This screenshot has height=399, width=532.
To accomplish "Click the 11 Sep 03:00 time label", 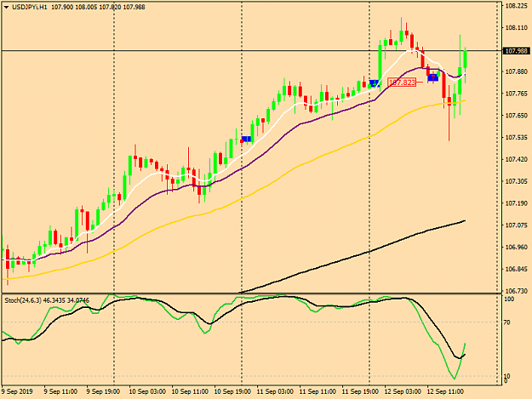I will pyautogui.click(x=275, y=391).
